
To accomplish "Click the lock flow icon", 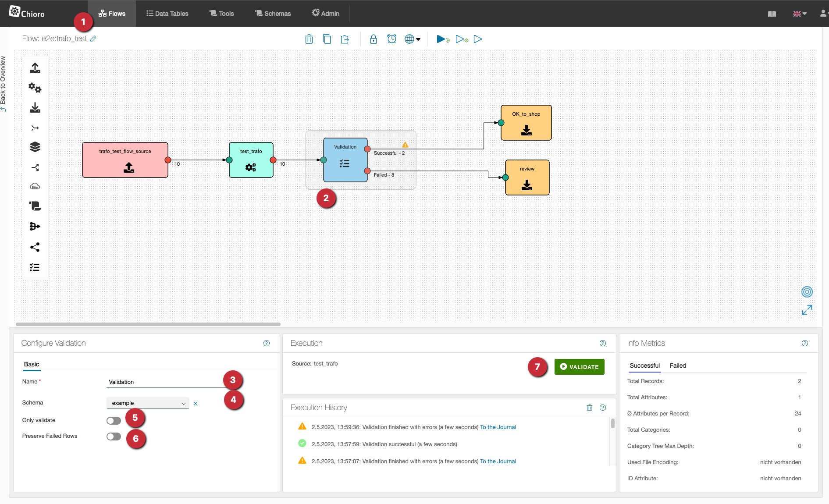I will click(374, 39).
